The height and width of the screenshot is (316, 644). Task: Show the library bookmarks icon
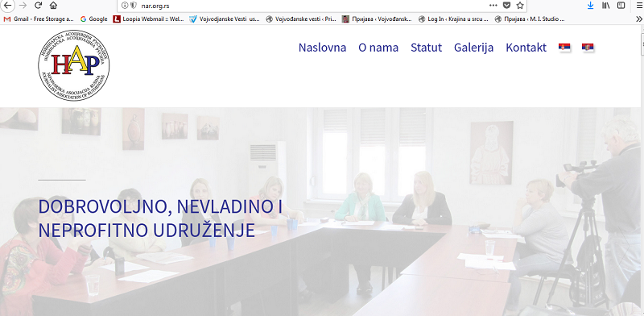click(606, 6)
